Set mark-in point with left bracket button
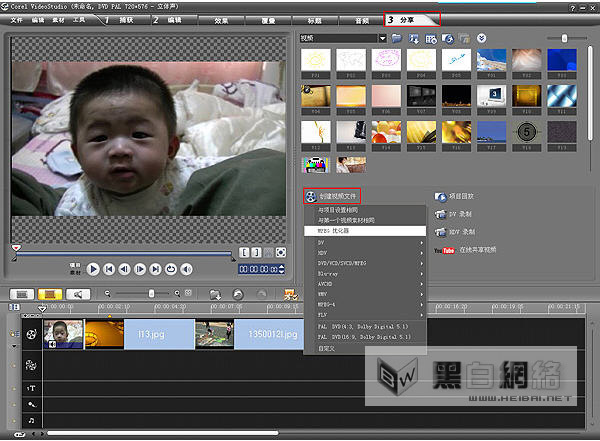 pyautogui.click(x=244, y=252)
